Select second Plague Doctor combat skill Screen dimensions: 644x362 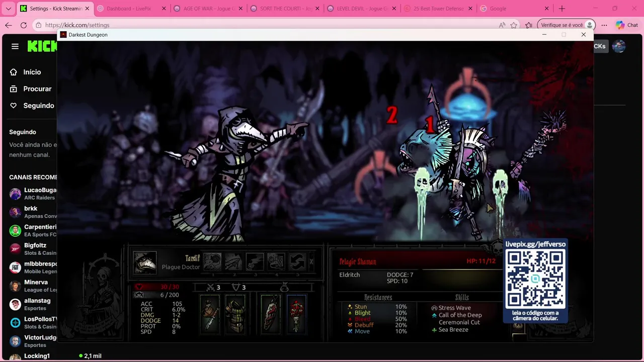tap(234, 262)
